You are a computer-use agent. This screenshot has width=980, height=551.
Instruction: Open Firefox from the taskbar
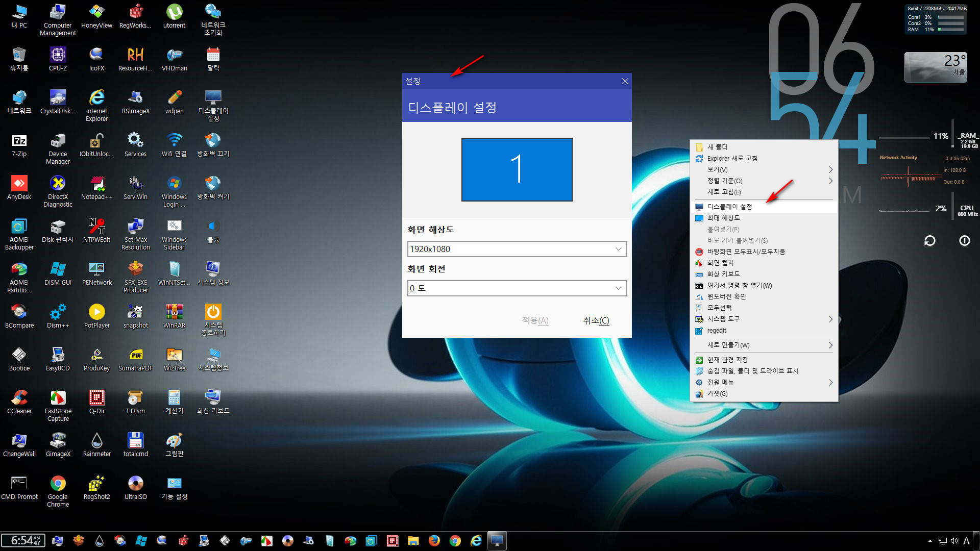point(434,541)
